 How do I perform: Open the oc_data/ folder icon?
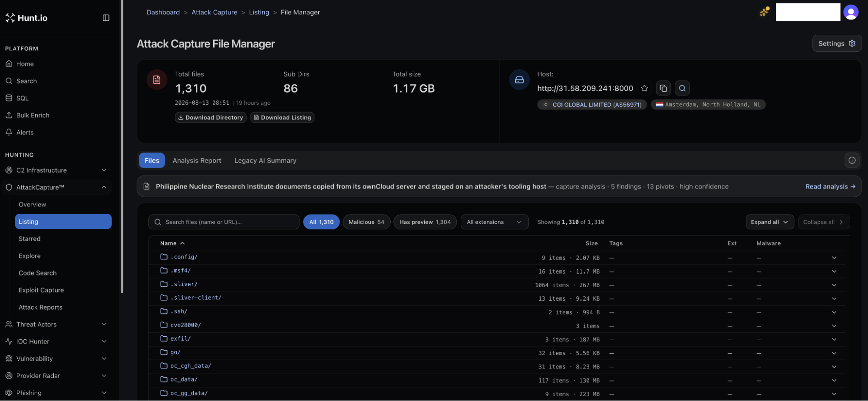click(164, 379)
